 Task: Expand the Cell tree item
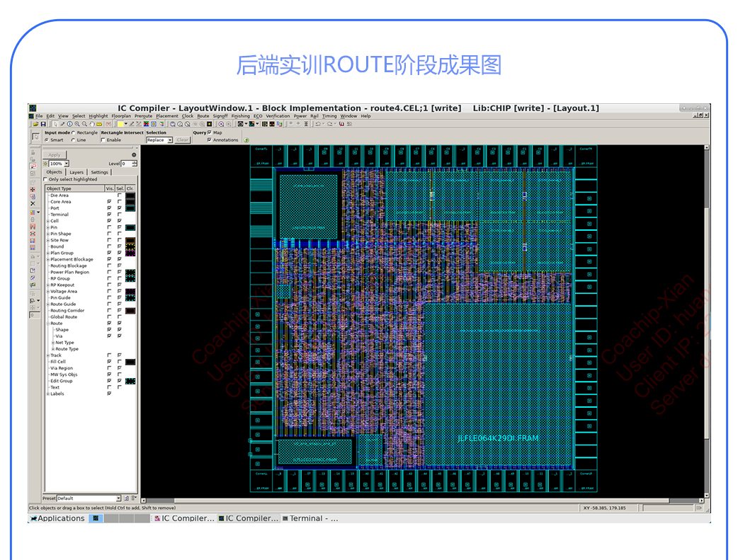pos(48,221)
